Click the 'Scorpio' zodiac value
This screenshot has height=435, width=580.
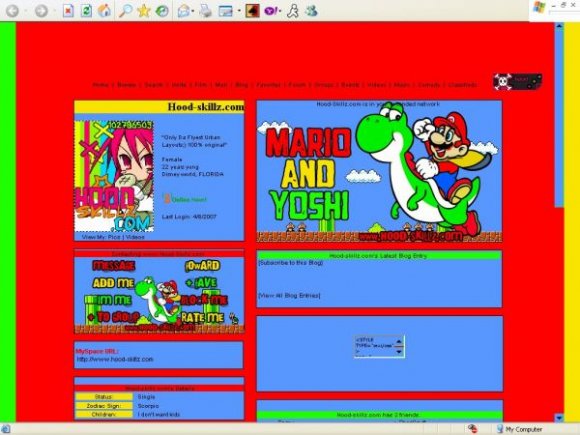tap(148, 406)
